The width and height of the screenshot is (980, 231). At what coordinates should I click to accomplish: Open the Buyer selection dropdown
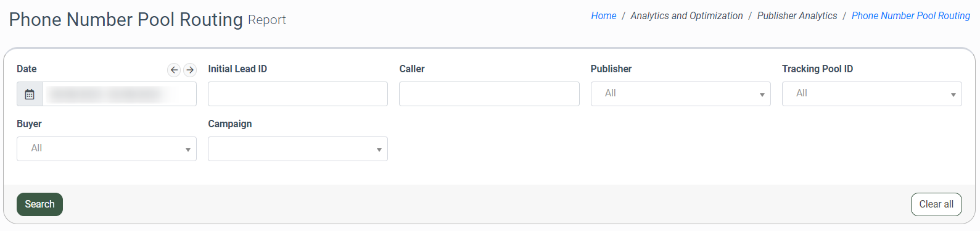[107, 149]
